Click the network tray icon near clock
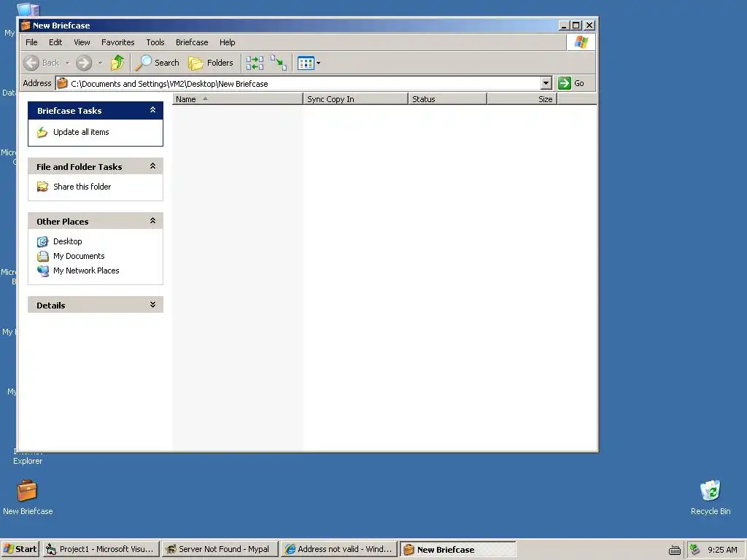Viewport: 747px width, 560px height. 695,549
